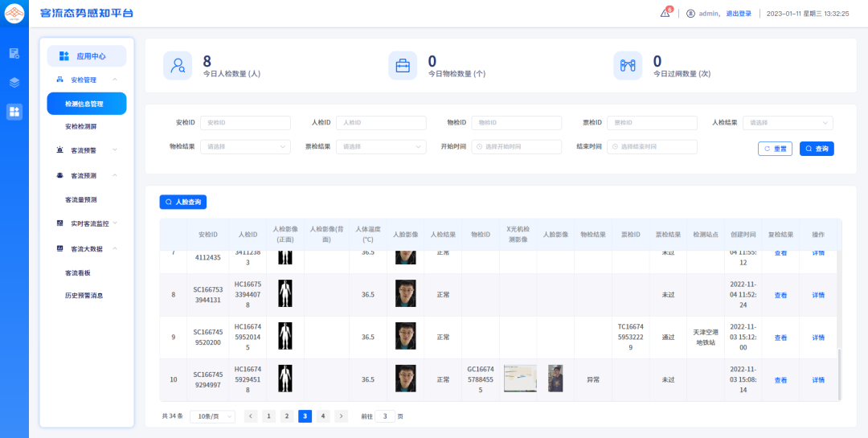868x438 pixels.
Task: Open the 安检检测屏 menu item
Action: (x=81, y=127)
